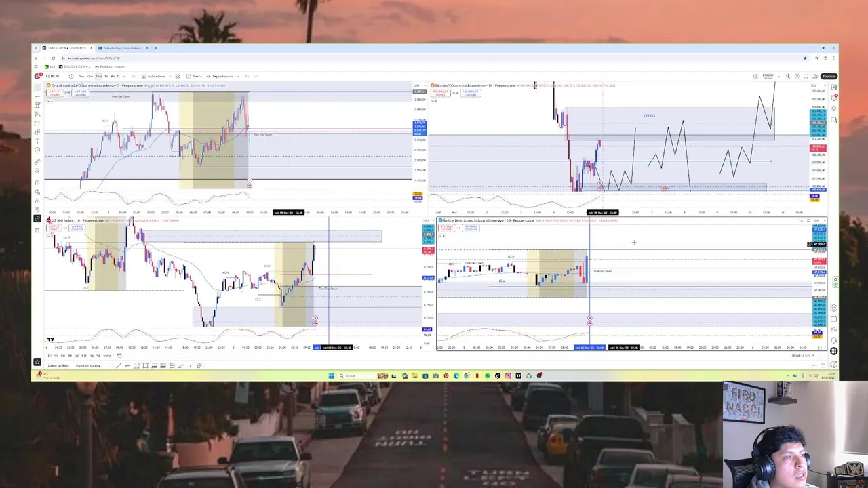Select the 5m timeframe

pyautogui.click(x=81, y=76)
